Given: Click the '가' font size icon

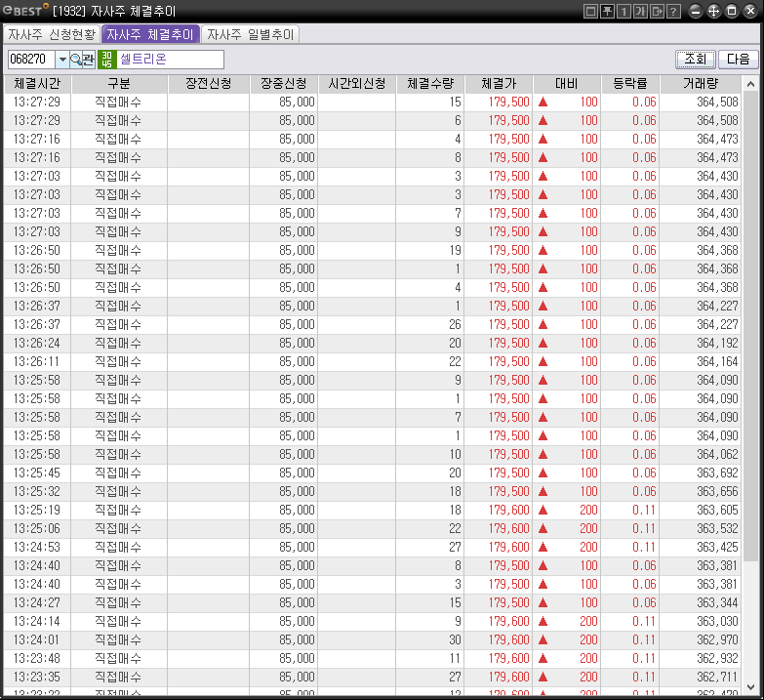Looking at the screenshot, I should point(640,11).
